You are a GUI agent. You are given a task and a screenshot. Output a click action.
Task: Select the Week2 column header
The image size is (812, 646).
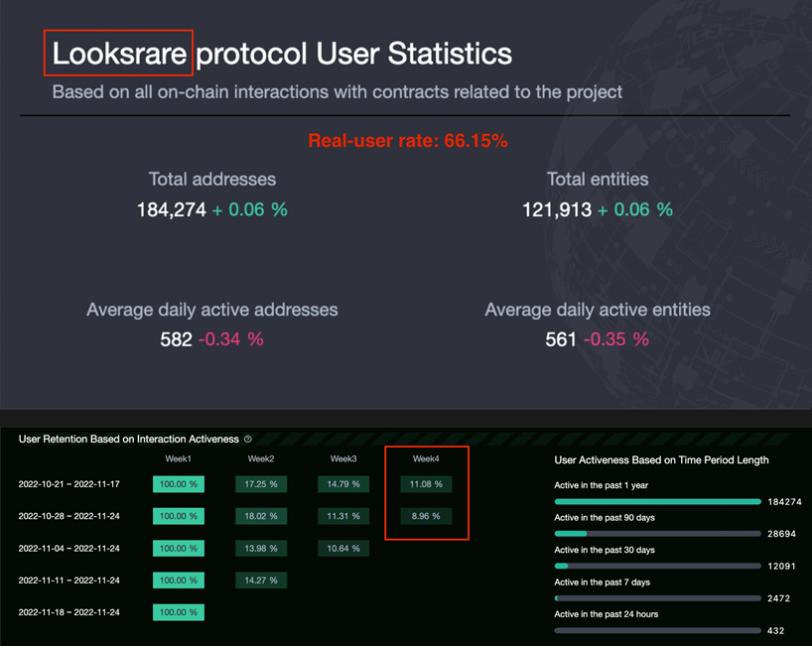tap(261, 458)
